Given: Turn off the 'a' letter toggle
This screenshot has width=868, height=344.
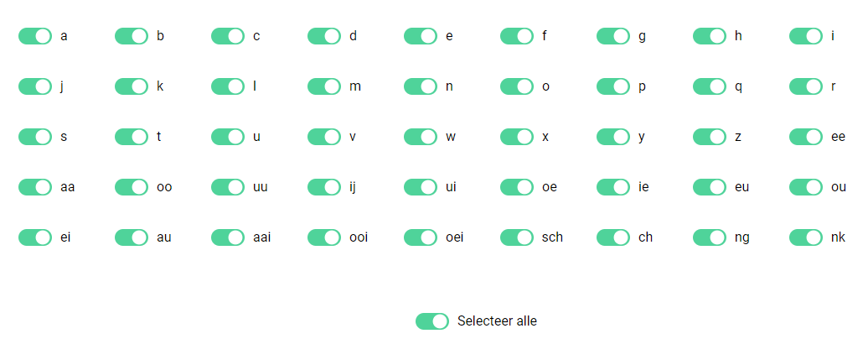Looking at the screenshot, I should point(35,36).
